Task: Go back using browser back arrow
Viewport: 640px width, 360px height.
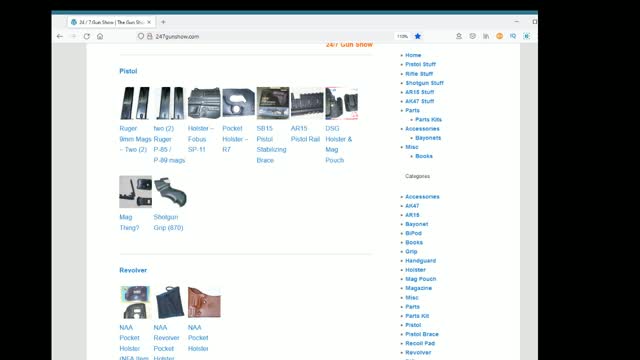Action: tap(60, 36)
